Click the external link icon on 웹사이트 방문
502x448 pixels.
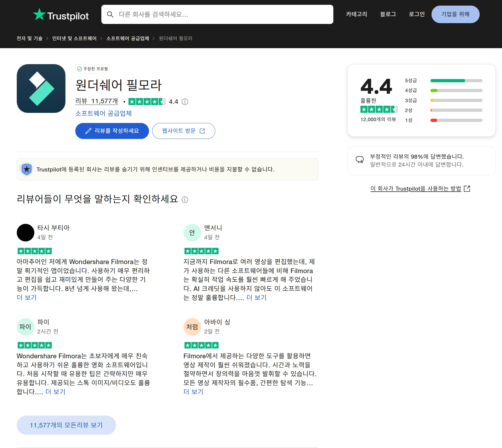click(x=202, y=131)
